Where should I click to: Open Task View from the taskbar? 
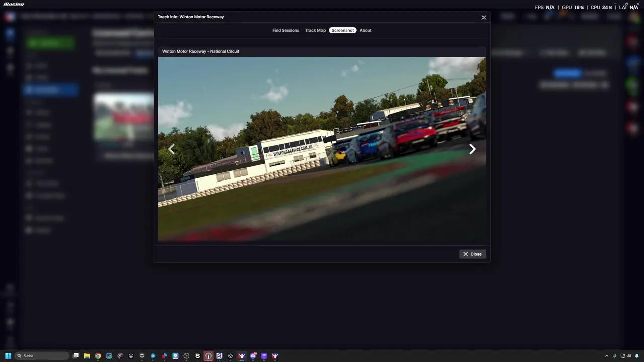click(76, 356)
